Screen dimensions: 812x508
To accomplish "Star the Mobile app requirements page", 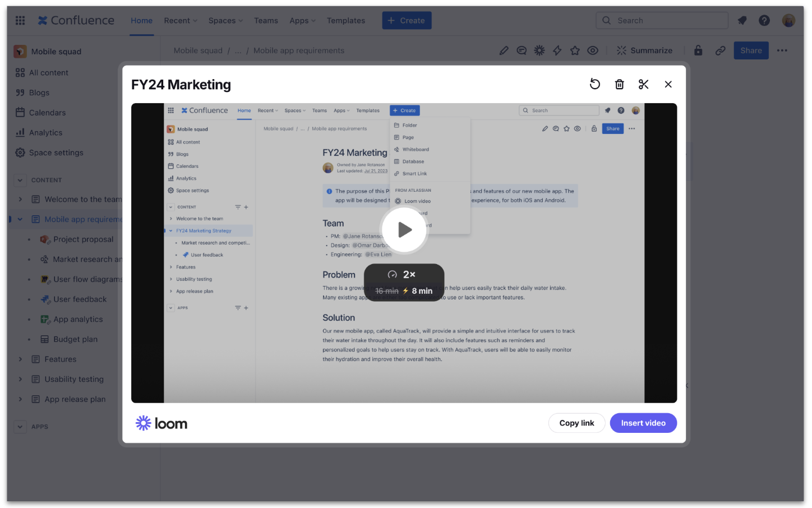I will [x=575, y=50].
